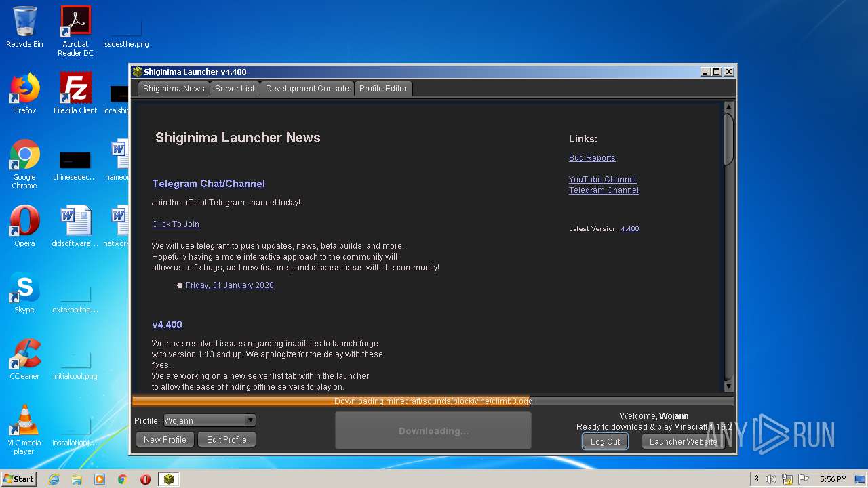868x488 pixels.
Task: Click Internet Explorer icon in taskbar
Action: pyautogui.click(x=54, y=479)
